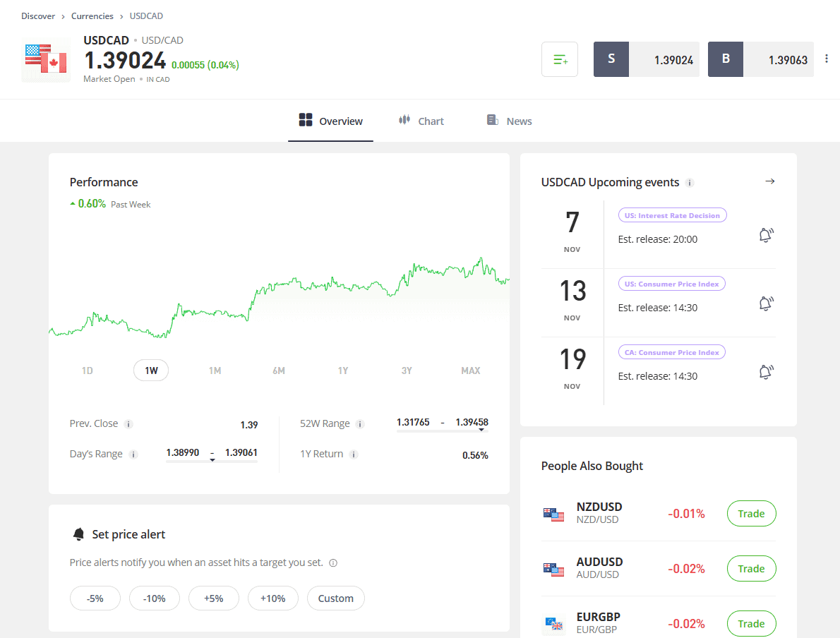Show info for Prev. Close
Image resolution: width=840 pixels, height=638 pixels.
point(128,424)
